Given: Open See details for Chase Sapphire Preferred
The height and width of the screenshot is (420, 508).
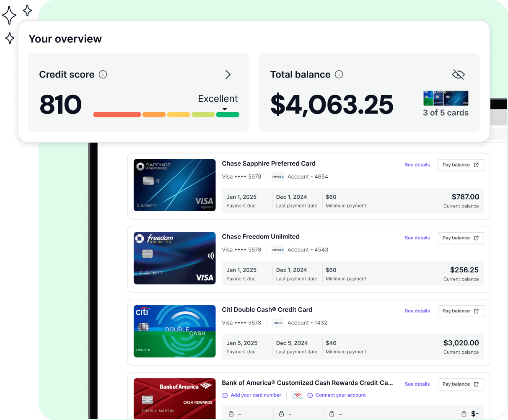Looking at the screenshot, I should [x=417, y=165].
